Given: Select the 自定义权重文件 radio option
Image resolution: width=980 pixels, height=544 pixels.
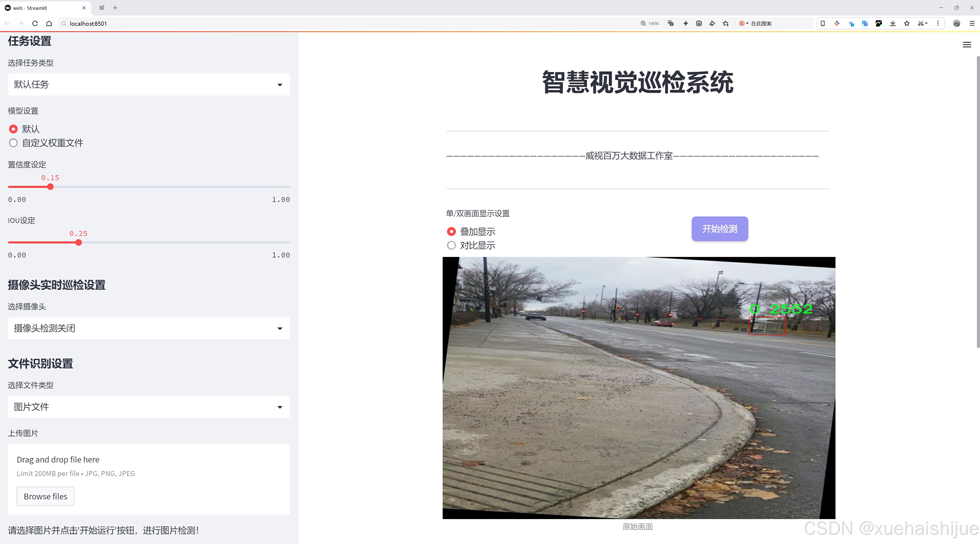Looking at the screenshot, I should (x=13, y=143).
